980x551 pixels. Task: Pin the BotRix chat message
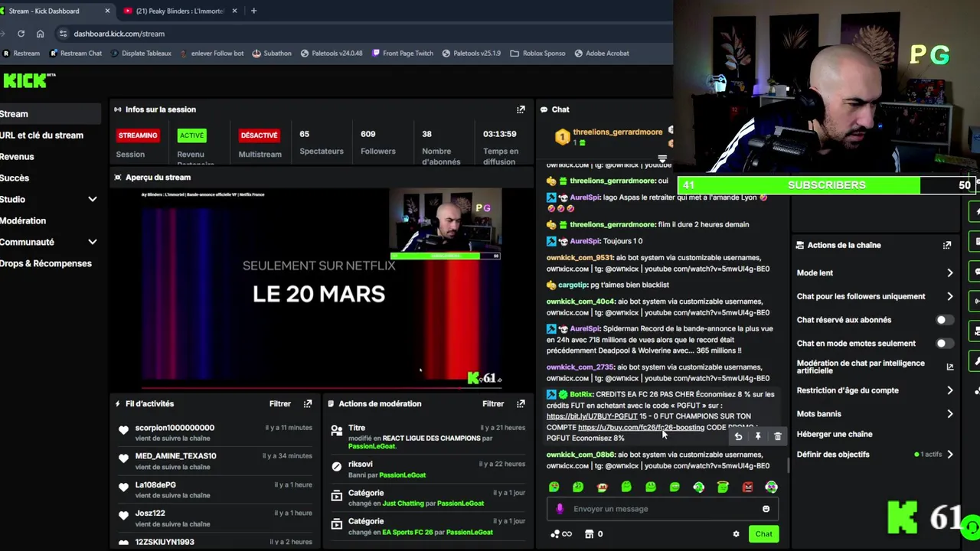(758, 437)
